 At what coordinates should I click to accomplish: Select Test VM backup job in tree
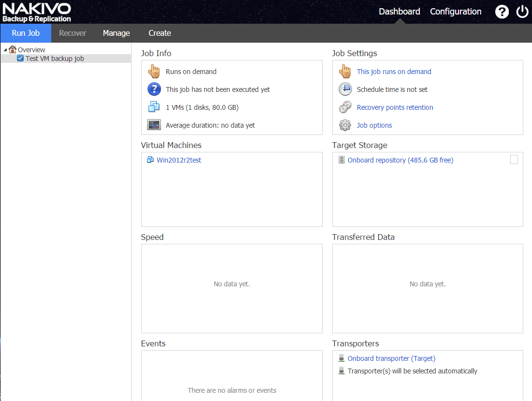pyautogui.click(x=55, y=59)
